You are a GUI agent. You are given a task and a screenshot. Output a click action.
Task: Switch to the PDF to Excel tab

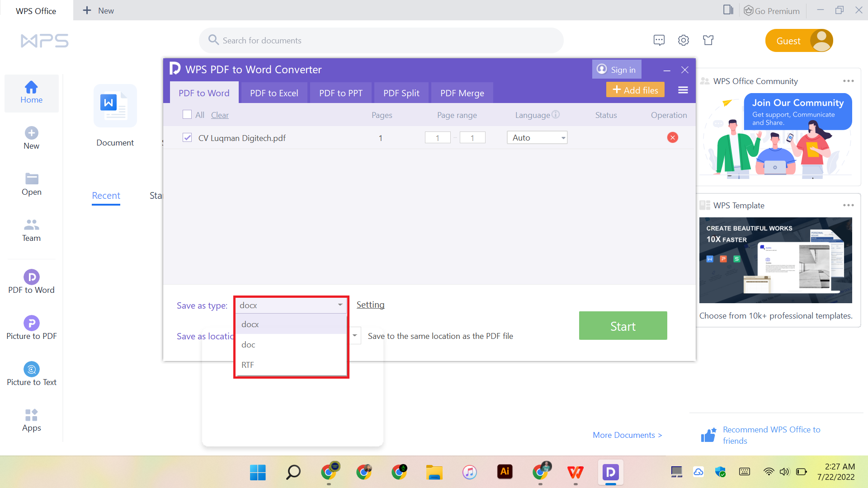pos(274,93)
